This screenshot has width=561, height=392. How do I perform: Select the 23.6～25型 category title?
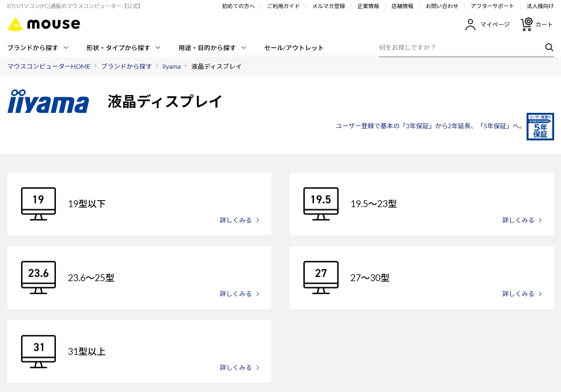(91, 278)
